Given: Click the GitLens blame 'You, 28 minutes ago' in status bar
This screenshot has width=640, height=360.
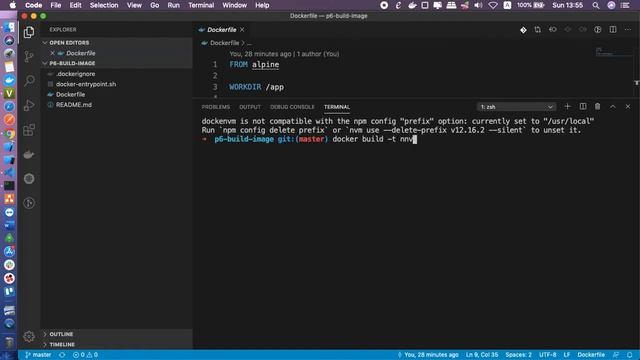Looking at the screenshot, I should pyautogui.click(x=428, y=355).
